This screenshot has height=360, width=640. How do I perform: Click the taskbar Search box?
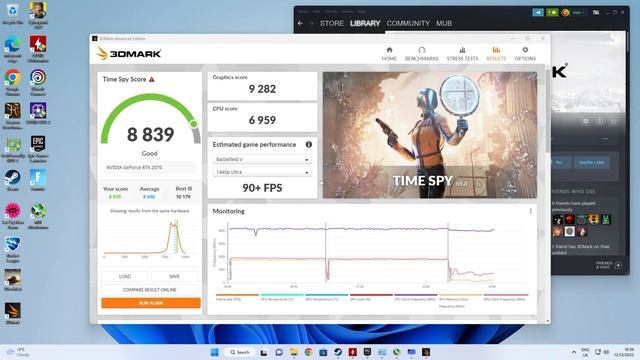[240, 352]
